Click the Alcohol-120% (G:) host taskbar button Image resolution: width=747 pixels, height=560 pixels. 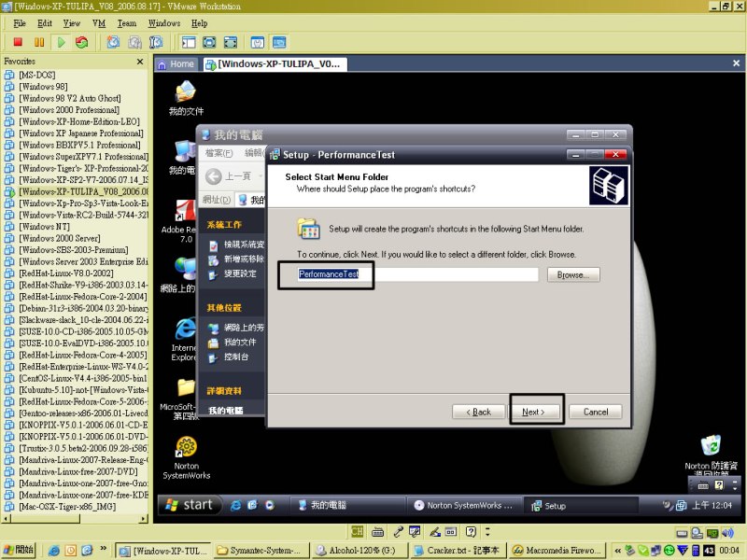click(359, 551)
